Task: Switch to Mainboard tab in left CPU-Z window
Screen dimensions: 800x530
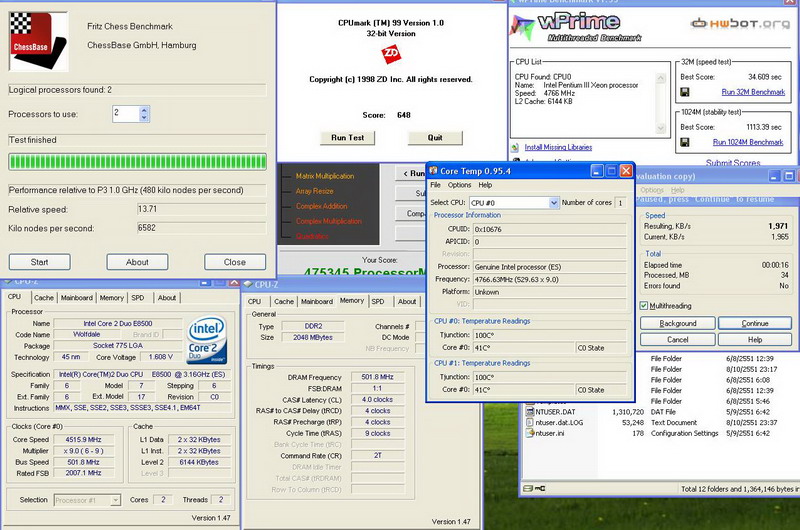Action: pyautogui.click(x=77, y=298)
